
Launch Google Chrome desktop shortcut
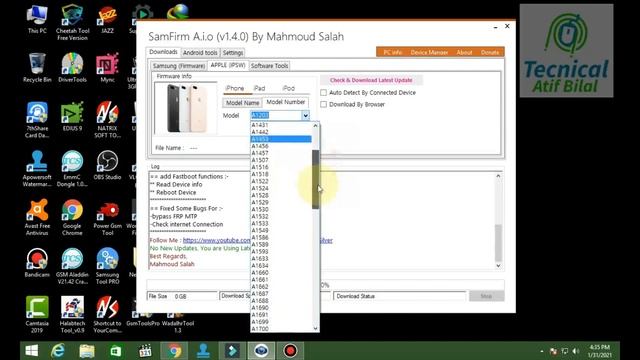[72, 217]
